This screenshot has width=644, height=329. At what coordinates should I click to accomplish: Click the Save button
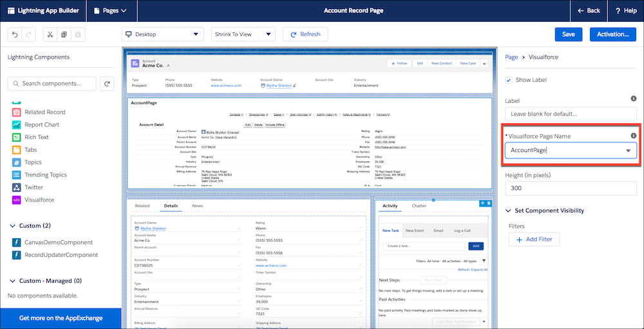pyautogui.click(x=569, y=35)
